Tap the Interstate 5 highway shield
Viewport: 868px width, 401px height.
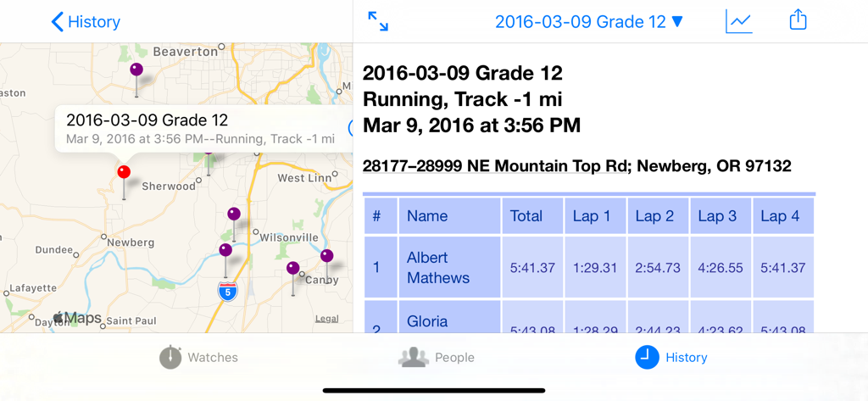coord(227,291)
